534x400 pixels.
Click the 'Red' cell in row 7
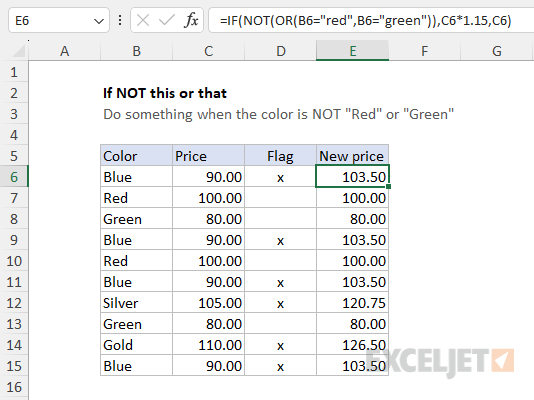click(137, 198)
